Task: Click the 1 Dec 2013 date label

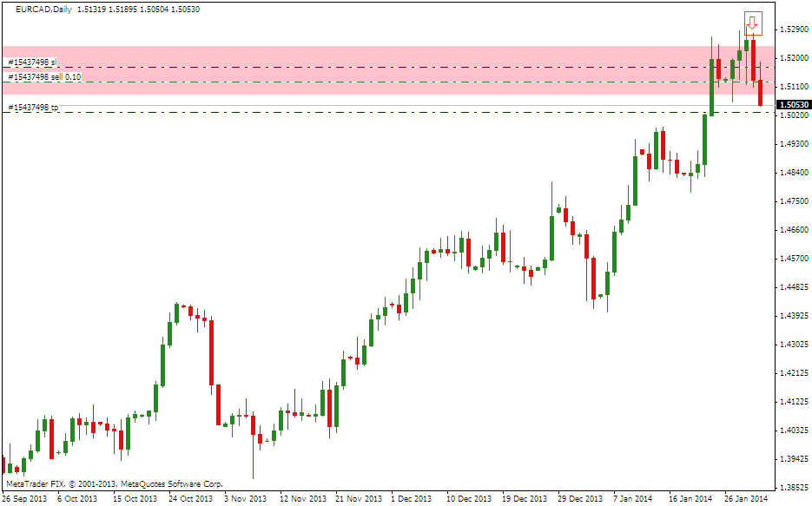Action: tap(411, 499)
